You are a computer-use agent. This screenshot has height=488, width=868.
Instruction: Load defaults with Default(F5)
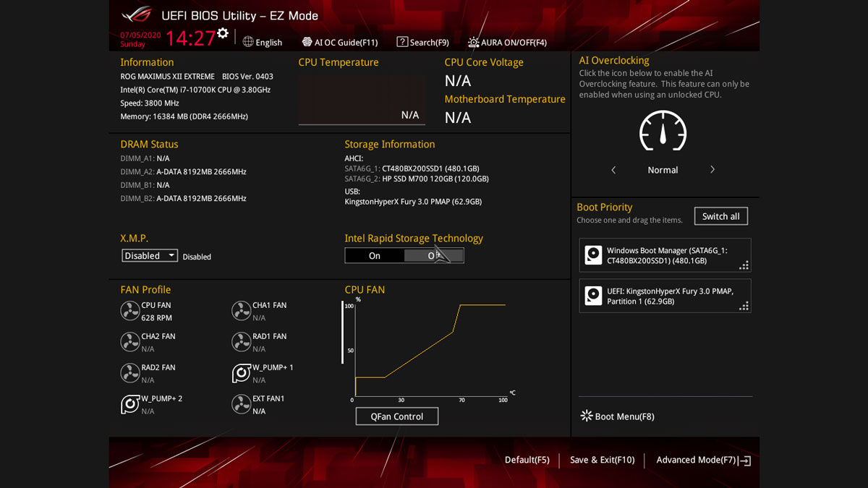point(527,460)
